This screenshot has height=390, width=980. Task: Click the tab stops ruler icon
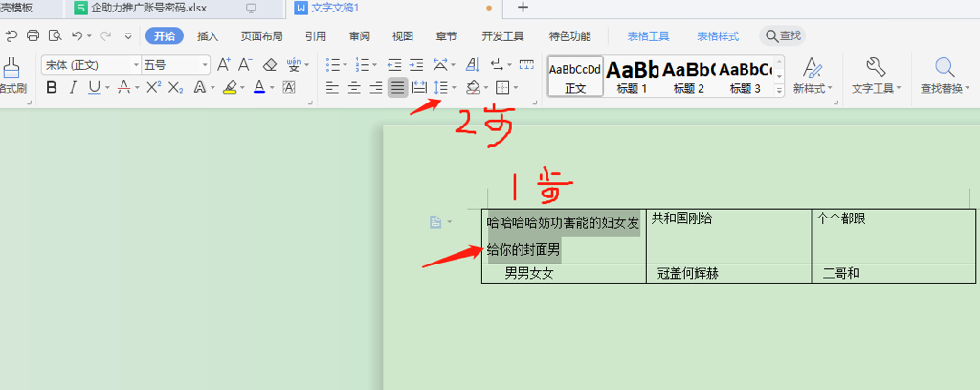(527, 64)
